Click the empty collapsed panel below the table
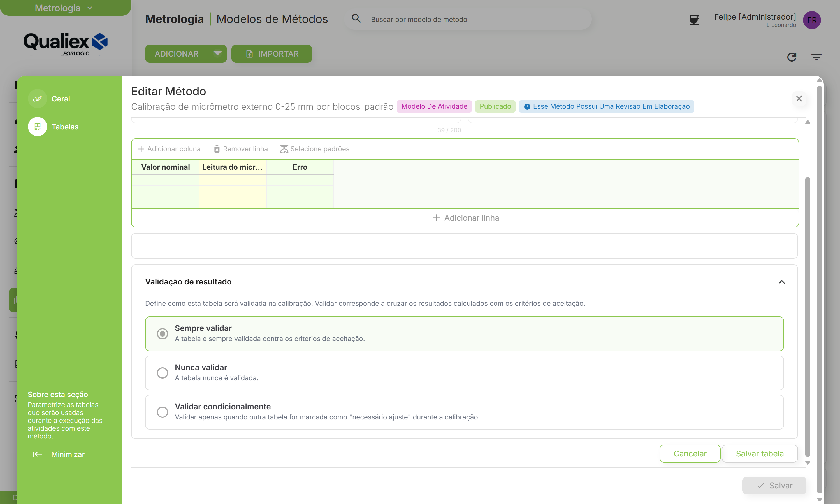This screenshot has height=504, width=840. tap(464, 246)
